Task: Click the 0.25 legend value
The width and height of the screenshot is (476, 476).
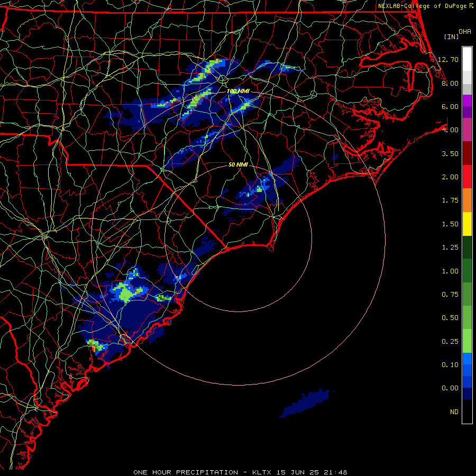Action: tap(450, 342)
